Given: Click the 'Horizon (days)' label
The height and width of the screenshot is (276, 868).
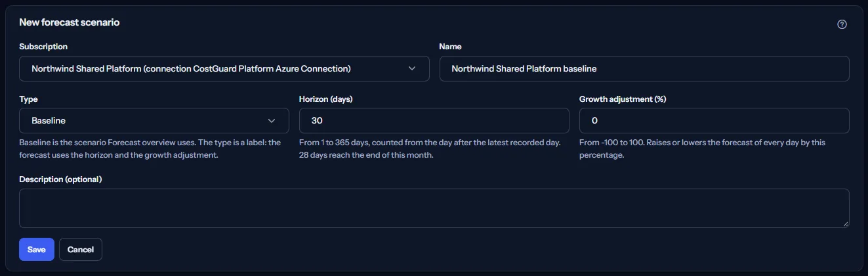Looking at the screenshot, I should (327, 99).
